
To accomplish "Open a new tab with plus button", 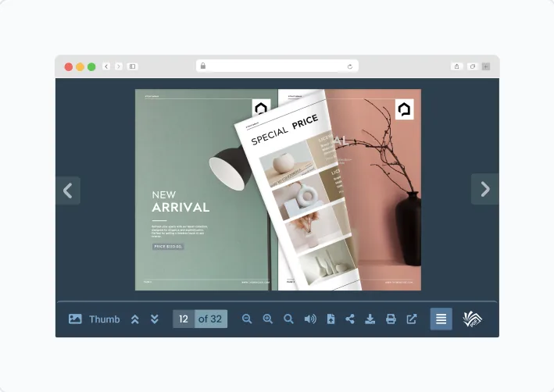I will [x=486, y=66].
